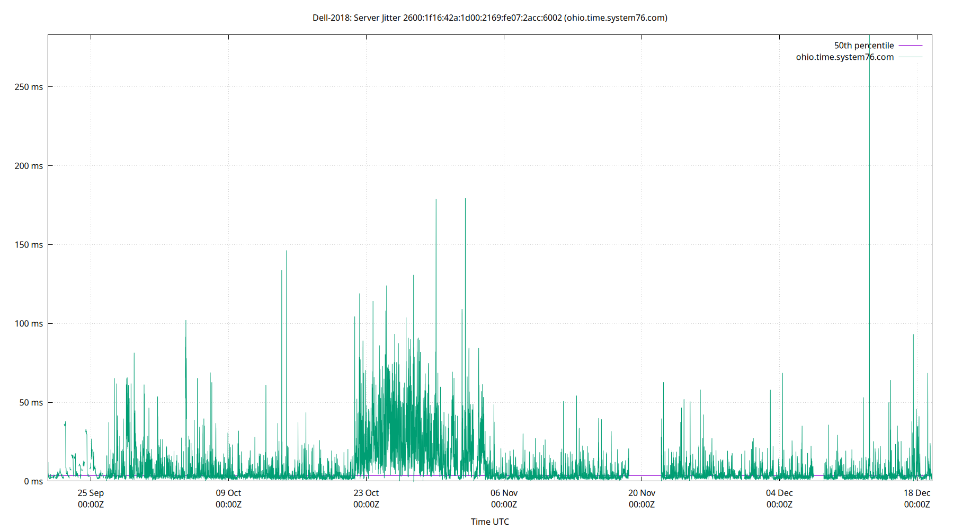Click the 00:00Z label under "04 Dec"
This screenshot has width=980, height=530.
pyautogui.click(x=779, y=505)
